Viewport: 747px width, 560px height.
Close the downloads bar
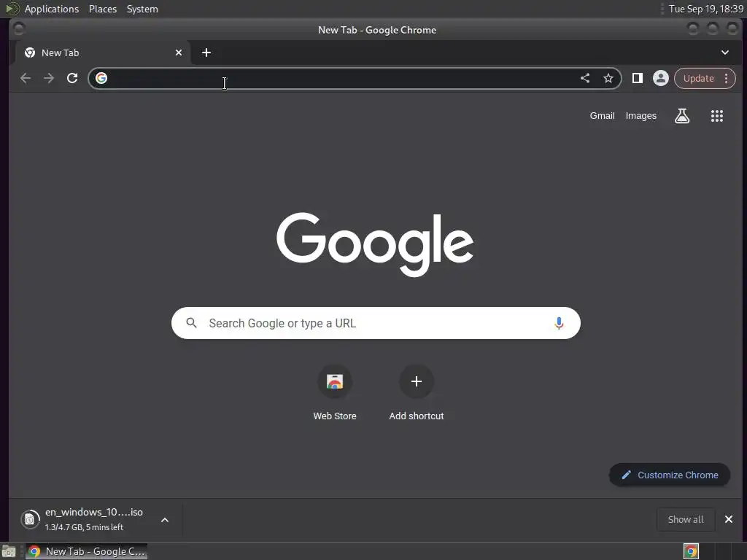(x=729, y=519)
